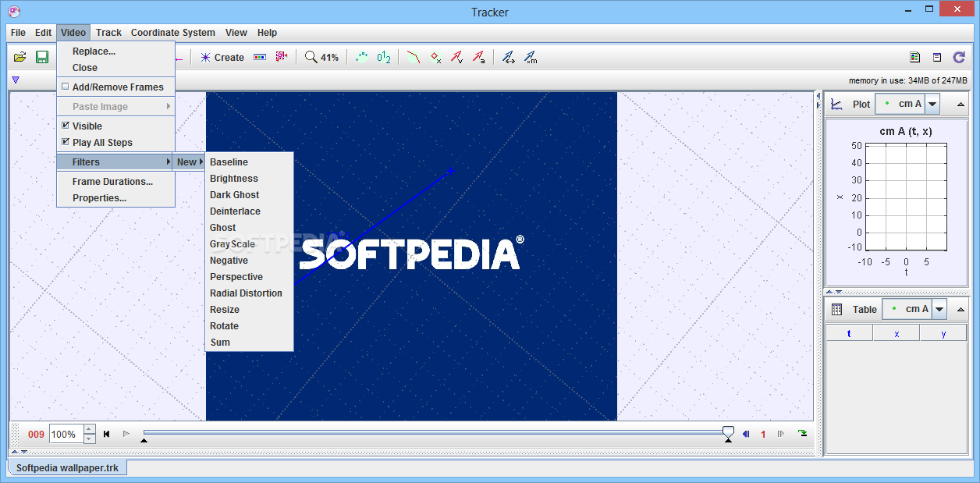Uncheck Play All Steps option
This screenshot has width=980, height=483.
click(x=66, y=142)
